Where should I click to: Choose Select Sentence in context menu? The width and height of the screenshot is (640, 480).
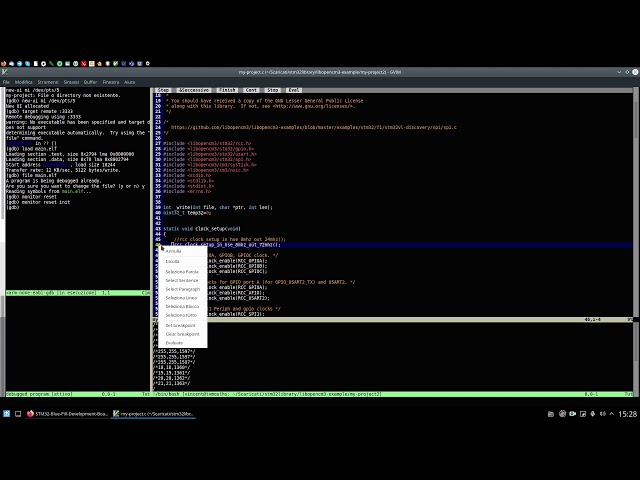coord(182,280)
